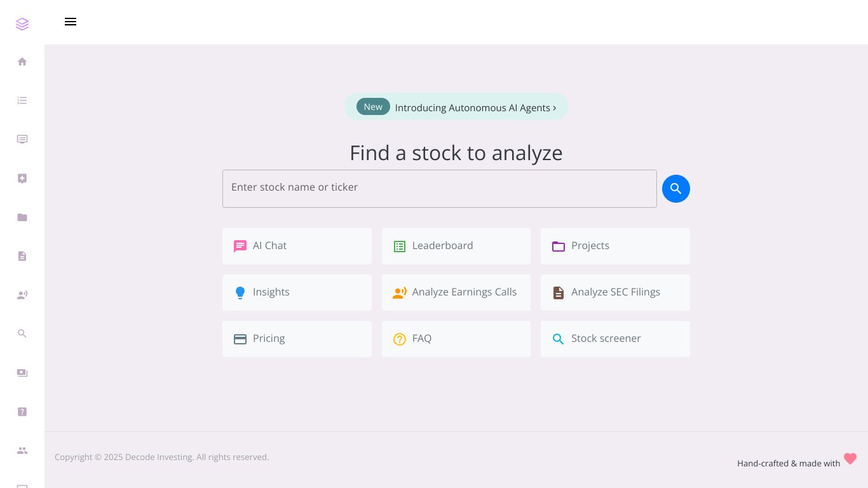The image size is (868, 488).
Task: Open the sidebar people icon
Action: click(22, 451)
